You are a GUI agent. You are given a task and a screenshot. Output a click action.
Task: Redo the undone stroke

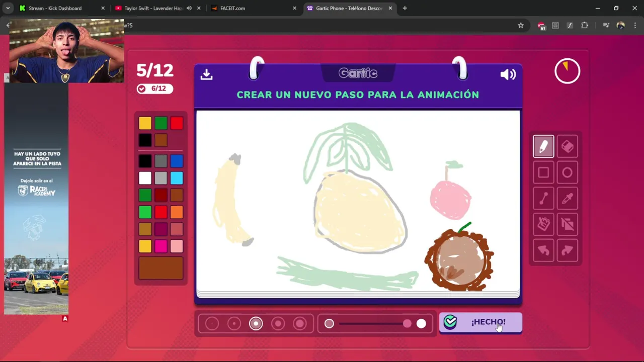click(568, 250)
